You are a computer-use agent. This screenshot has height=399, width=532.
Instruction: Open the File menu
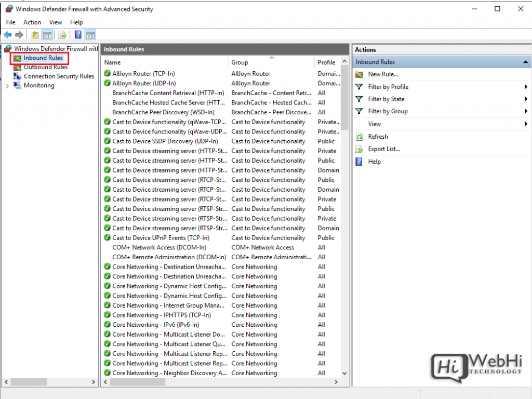(x=10, y=22)
